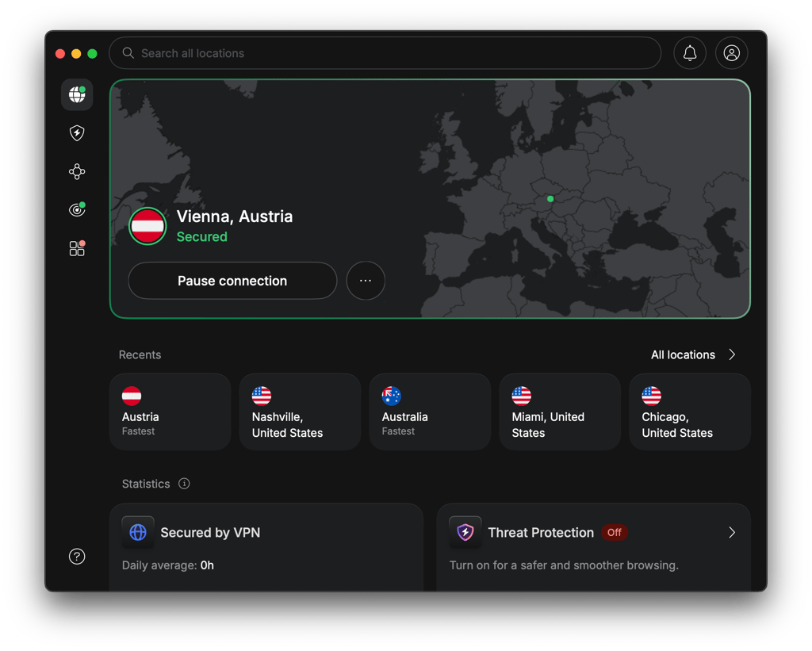
Task: Click the Statistics section label
Action: point(146,484)
